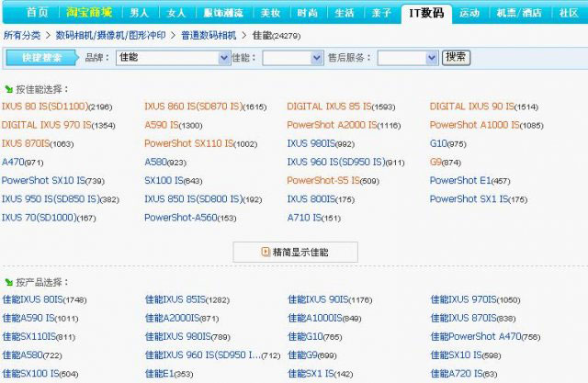Click the arrow icon on 精简显示佳能
Screen dimensions: 588x383
[x=266, y=252]
